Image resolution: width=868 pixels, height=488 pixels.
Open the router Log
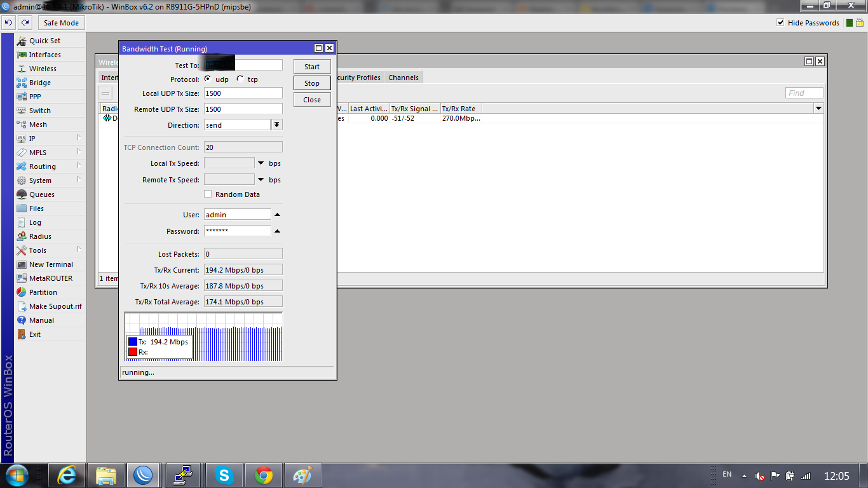35,222
